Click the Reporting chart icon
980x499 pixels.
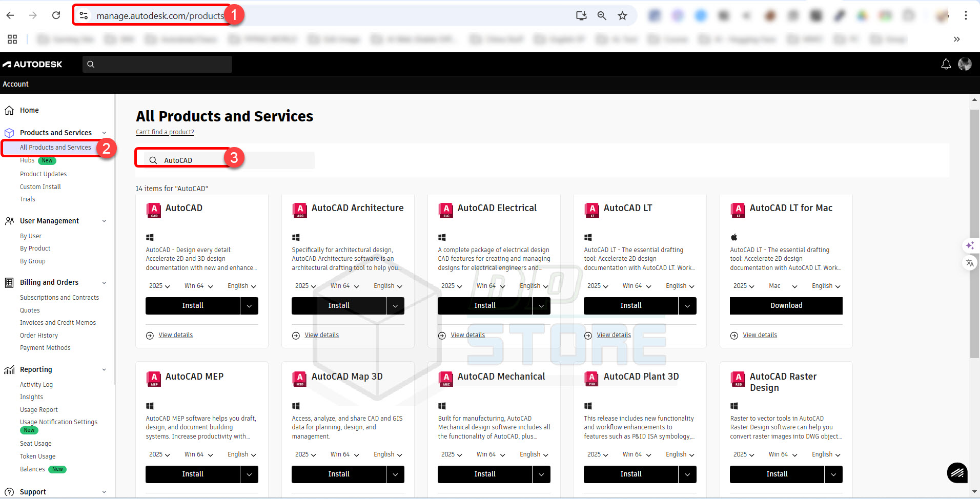[x=9, y=369]
